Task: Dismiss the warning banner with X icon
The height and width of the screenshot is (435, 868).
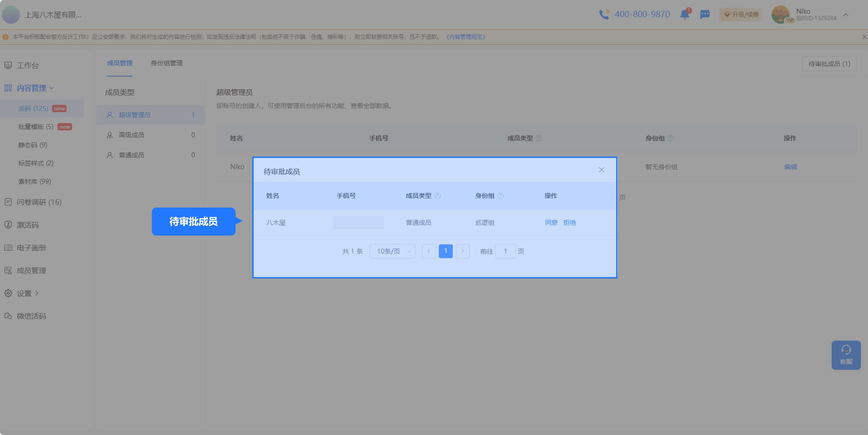Action: click(864, 37)
